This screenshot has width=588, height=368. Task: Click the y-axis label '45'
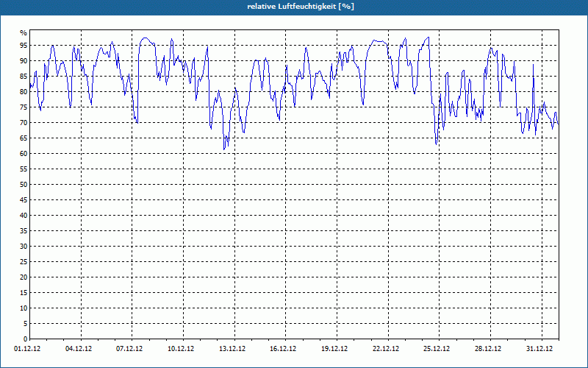point(24,199)
